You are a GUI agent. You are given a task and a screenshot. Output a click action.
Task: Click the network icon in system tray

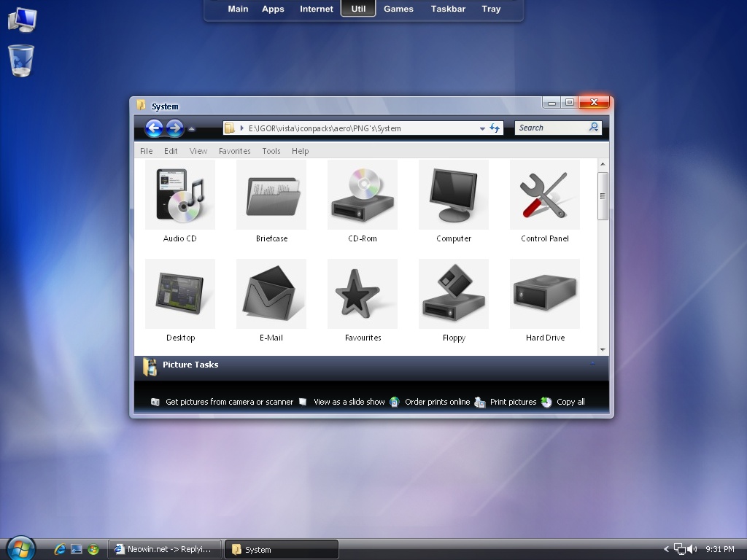pyautogui.click(x=680, y=549)
